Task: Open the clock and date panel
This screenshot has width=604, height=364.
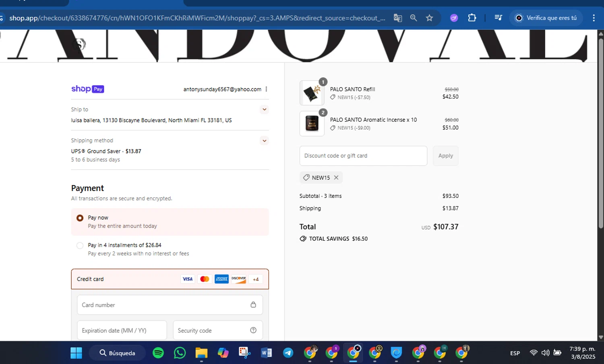Action: tap(582, 353)
